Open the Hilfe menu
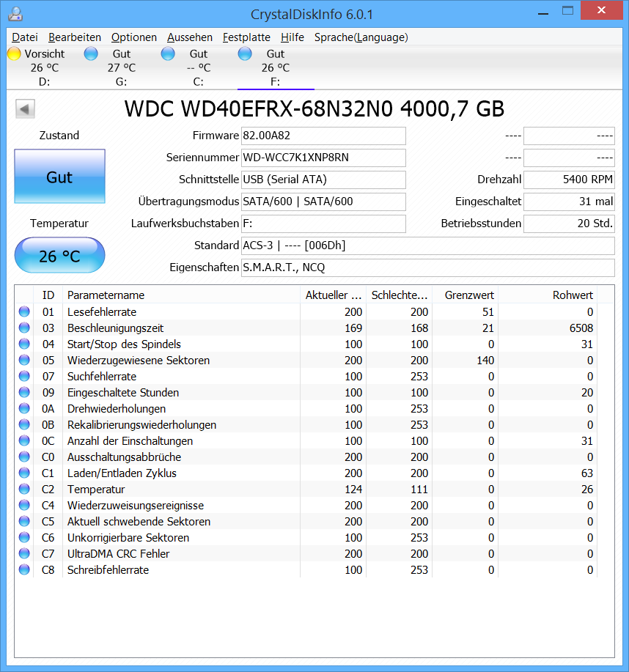The height and width of the screenshot is (672, 629). 293,37
